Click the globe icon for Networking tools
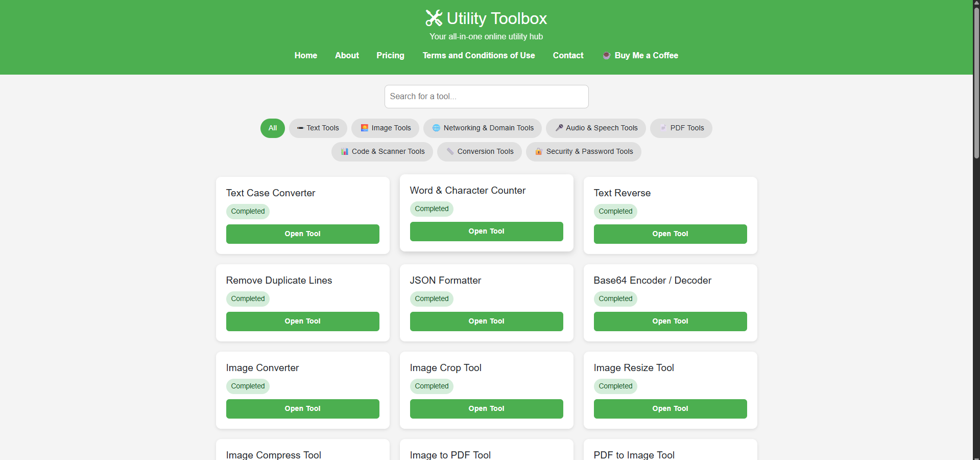The width and height of the screenshot is (980, 460). point(436,128)
